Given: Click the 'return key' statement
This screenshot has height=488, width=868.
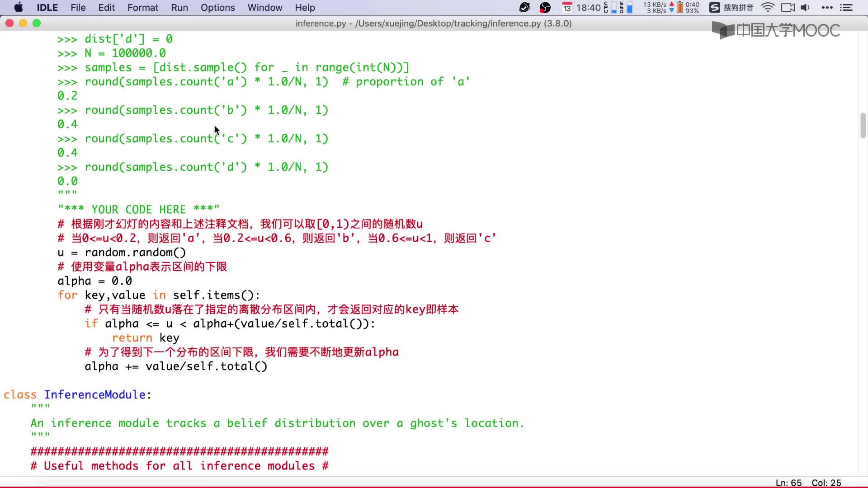Looking at the screenshot, I should pos(146,338).
